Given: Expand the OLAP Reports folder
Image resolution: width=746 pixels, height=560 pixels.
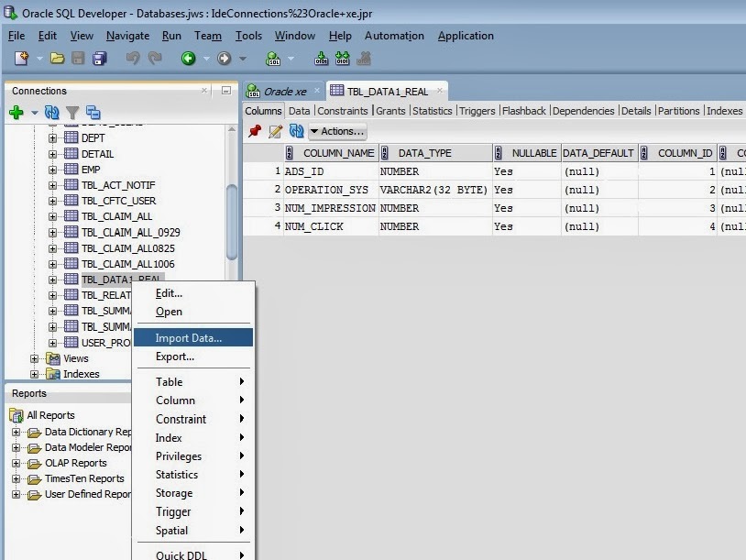Looking at the screenshot, I should tap(16, 463).
